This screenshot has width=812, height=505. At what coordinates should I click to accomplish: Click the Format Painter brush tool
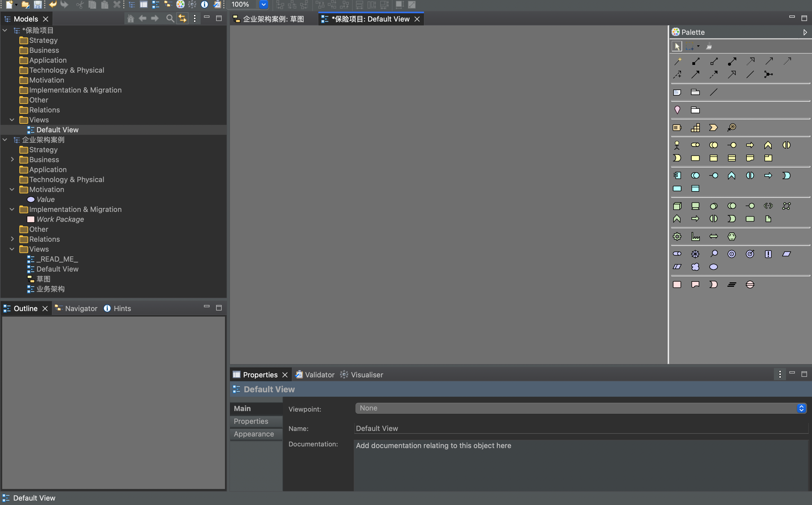coord(709,46)
